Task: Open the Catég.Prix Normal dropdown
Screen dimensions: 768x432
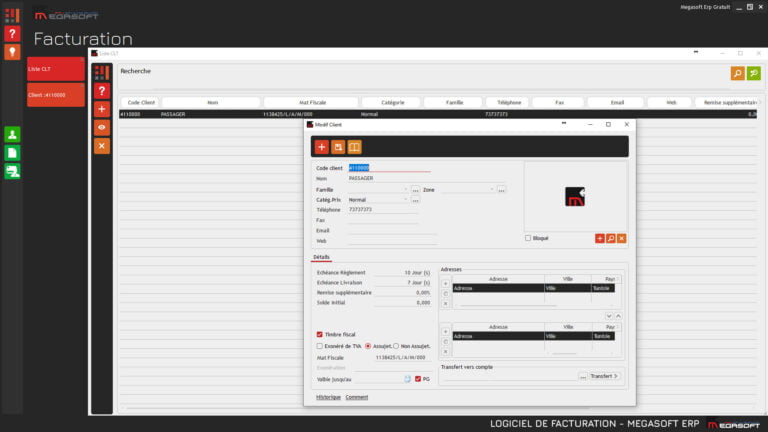Action: [x=406, y=200]
